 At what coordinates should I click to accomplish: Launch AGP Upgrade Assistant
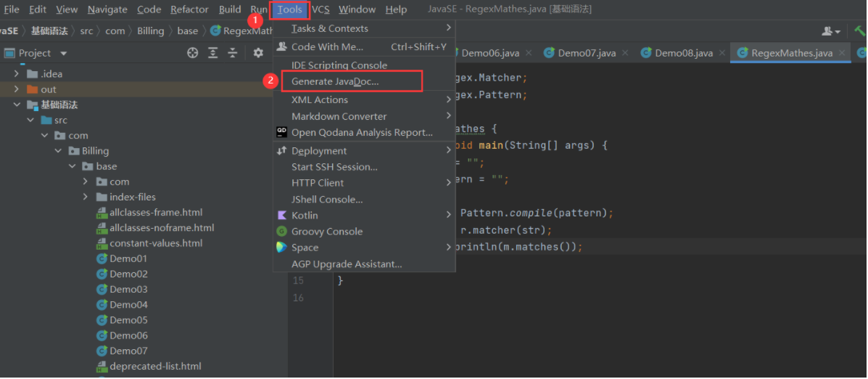364,264
